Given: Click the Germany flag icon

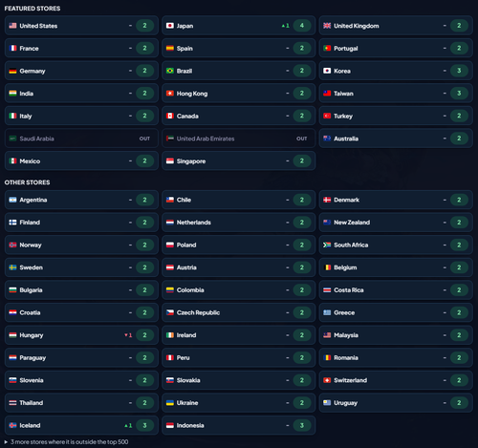Looking at the screenshot, I should pyautogui.click(x=12, y=71).
